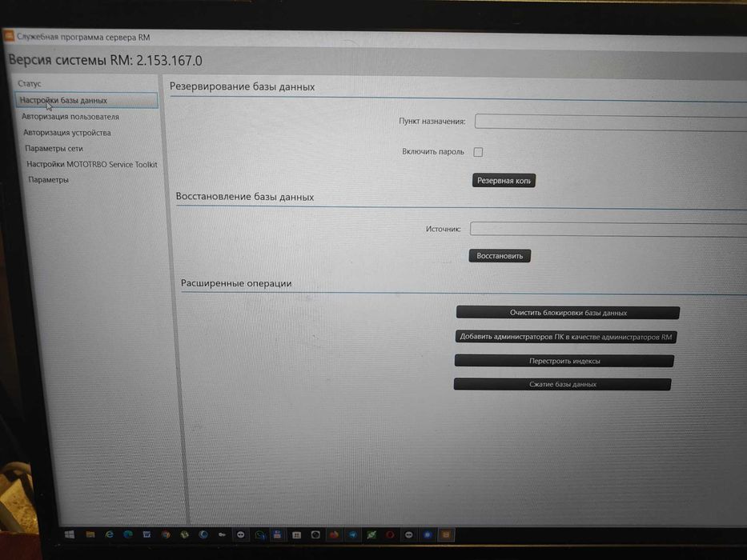Select the Параметры sidebar item
747x560 pixels.
(x=48, y=179)
